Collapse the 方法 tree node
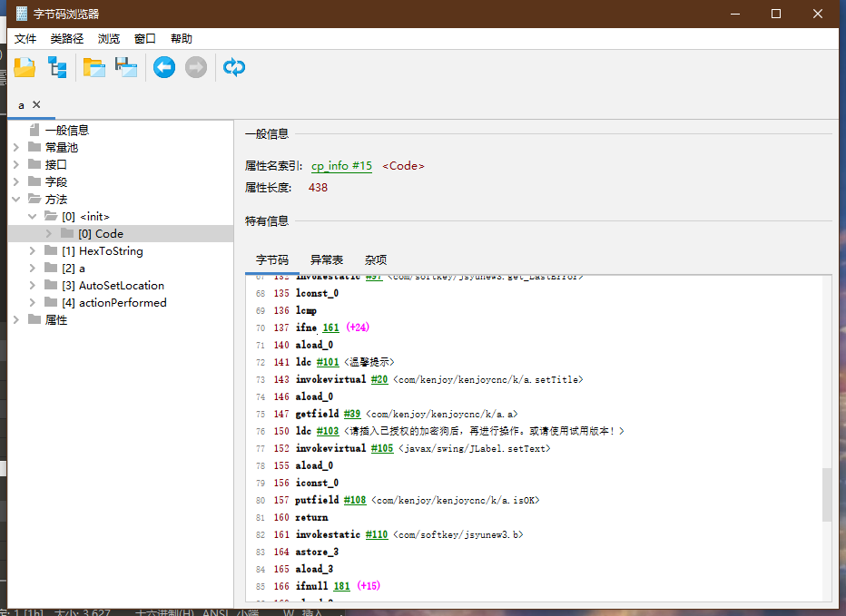This screenshot has height=616, width=846. click(x=16, y=199)
